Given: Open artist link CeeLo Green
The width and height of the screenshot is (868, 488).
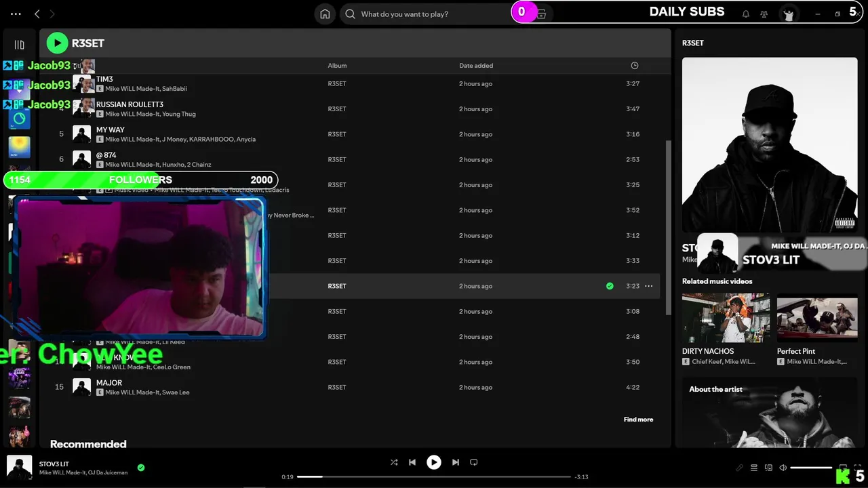Looking at the screenshot, I should coord(173,367).
